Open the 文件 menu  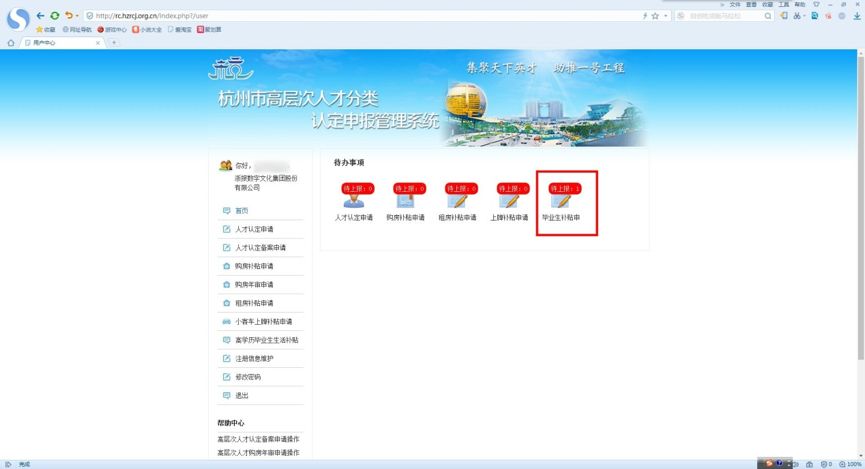[735, 4]
